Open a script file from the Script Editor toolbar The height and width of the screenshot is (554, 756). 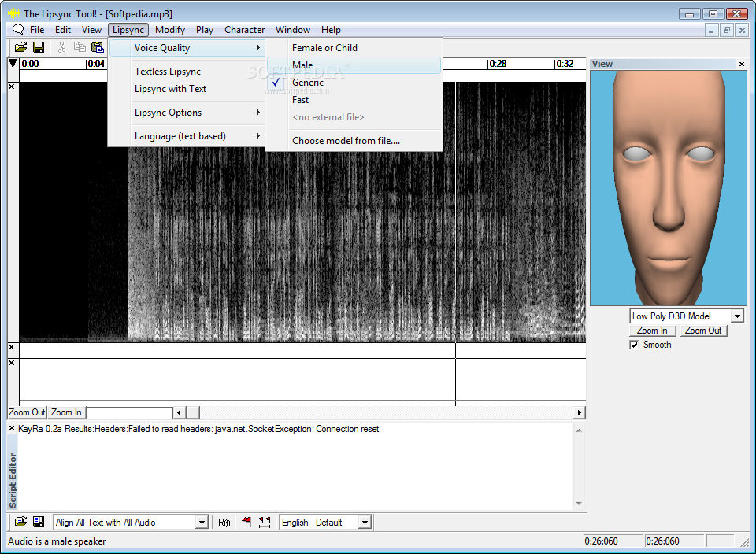tap(20, 522)
